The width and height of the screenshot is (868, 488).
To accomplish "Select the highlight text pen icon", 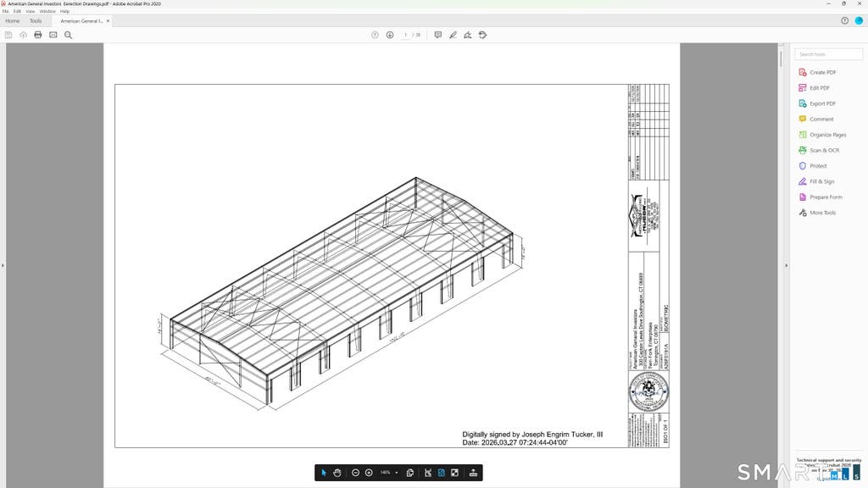I will pos(453,35).
